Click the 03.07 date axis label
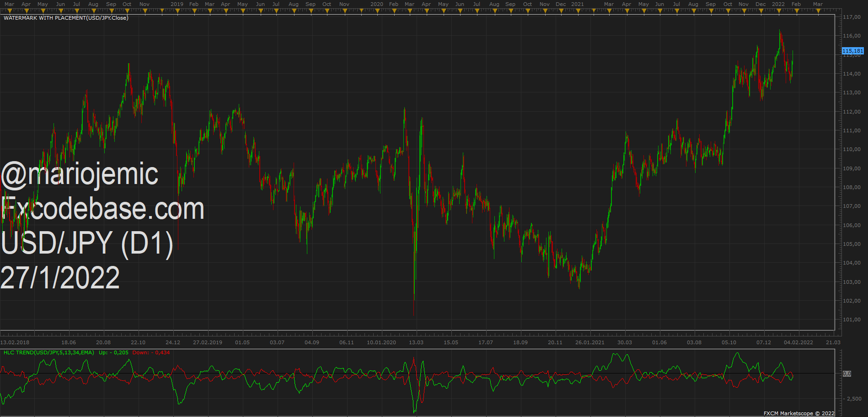The image size is (868, 417). pyautogui.click(x=277, y=342)
